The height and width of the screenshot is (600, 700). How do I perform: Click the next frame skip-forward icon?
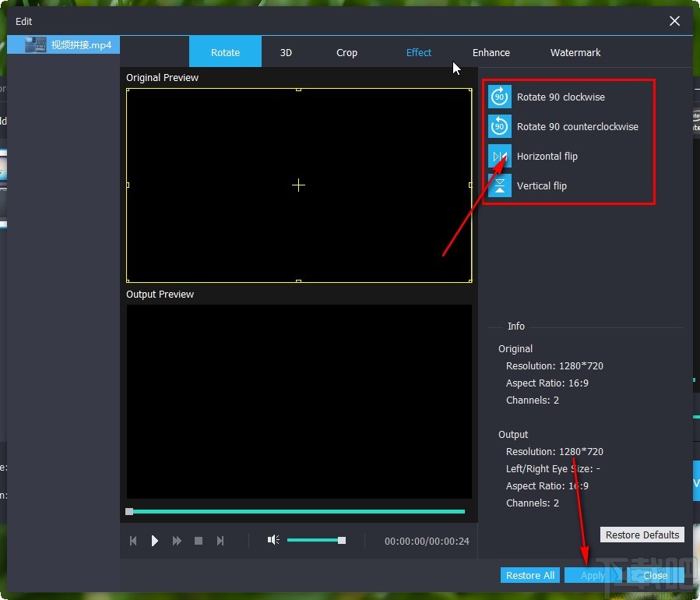tap(220, 541)
